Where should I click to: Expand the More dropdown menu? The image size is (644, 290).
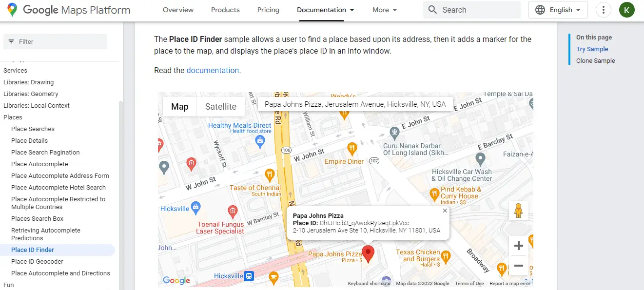[x=384, y=10]
